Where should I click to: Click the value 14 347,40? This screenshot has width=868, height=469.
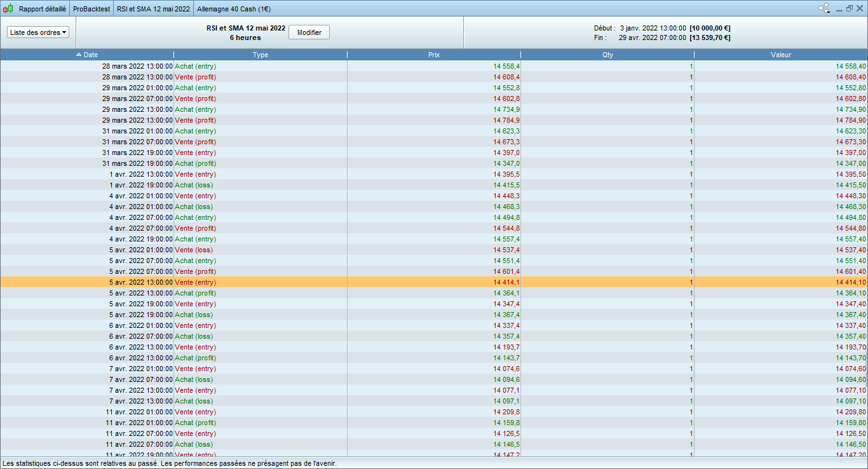[x=851, y=304]
